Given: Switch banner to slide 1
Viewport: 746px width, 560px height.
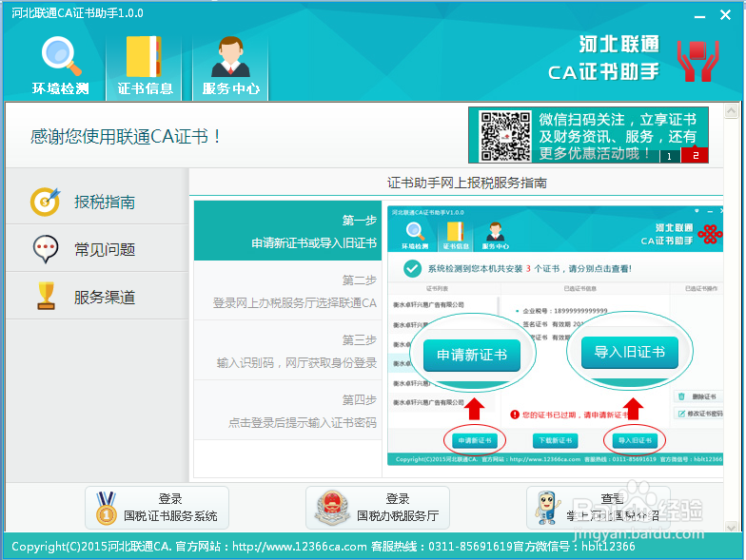Looking at the screenshot, I should point(670,156).
